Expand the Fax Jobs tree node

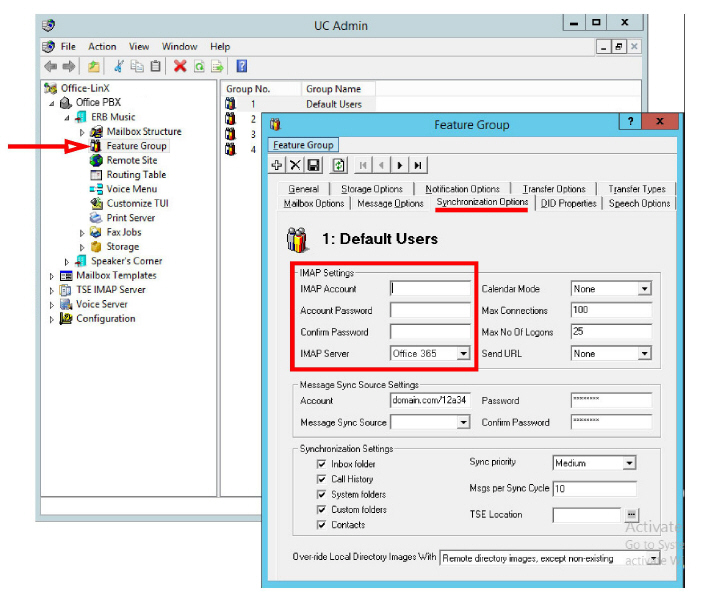pos(82,233)
